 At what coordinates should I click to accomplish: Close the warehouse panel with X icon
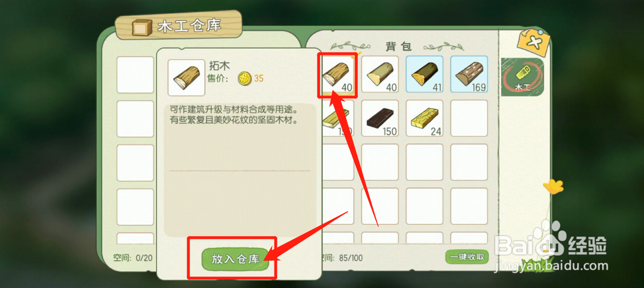click(x=533, y=43)
